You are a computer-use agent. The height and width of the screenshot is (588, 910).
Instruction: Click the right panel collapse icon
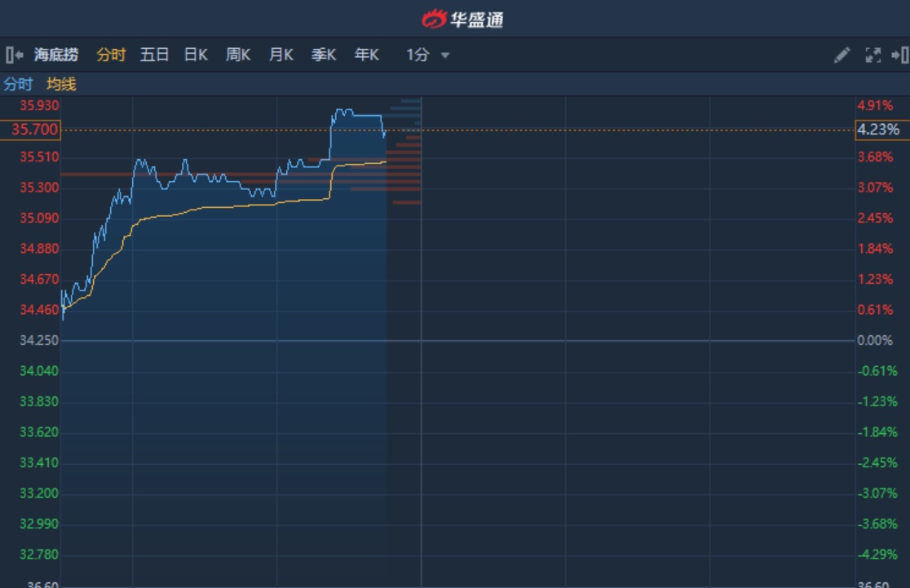tap(899, 55)
